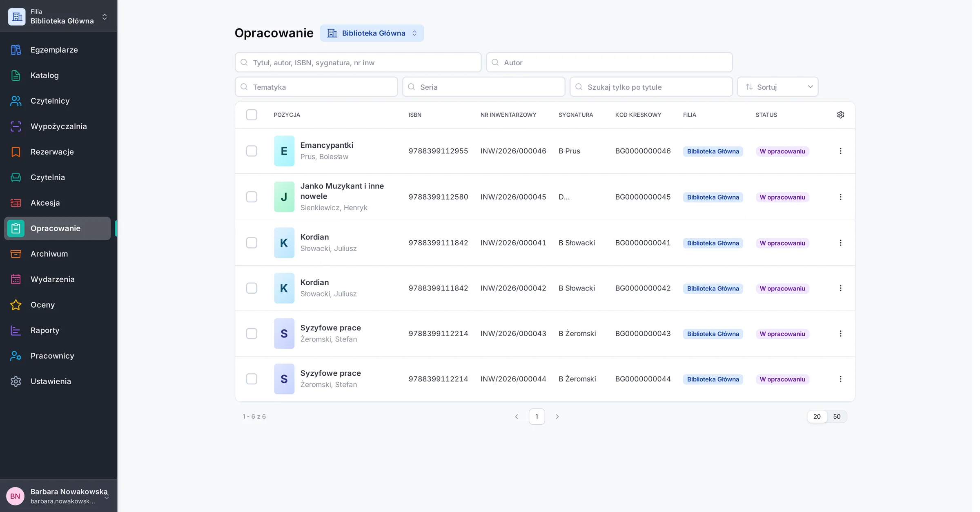Select checkbox for Kordian INW/2026/000041

pyautogui.click(x=252, y=243)
